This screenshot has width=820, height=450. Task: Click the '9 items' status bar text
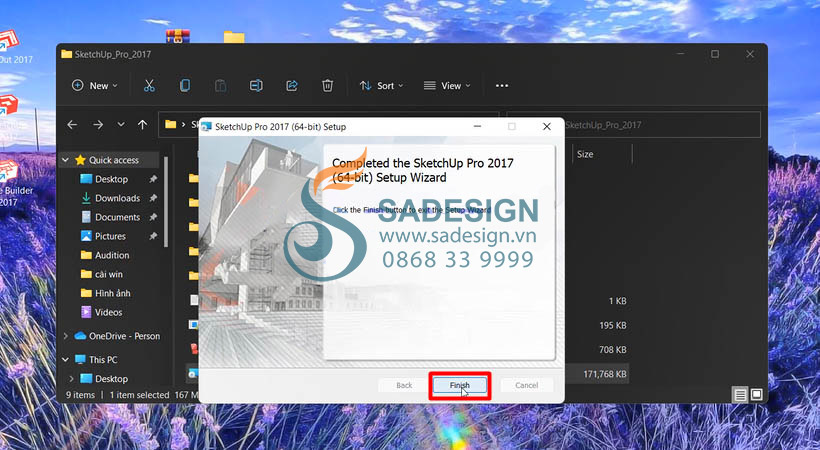(80, 395)
